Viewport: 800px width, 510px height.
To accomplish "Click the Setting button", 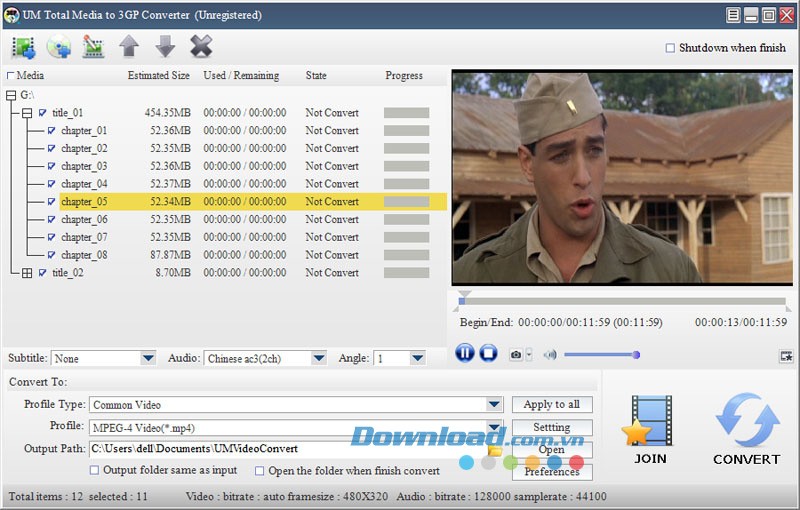I will tap(552, 427).
